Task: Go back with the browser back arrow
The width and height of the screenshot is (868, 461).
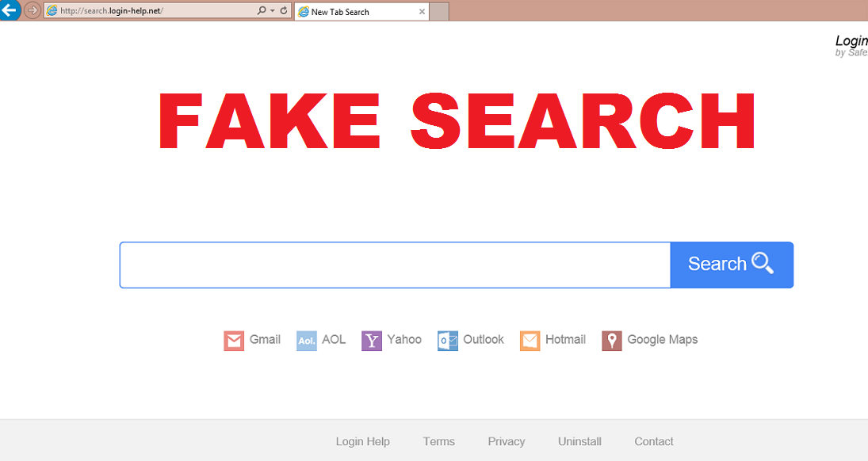Action: (9, 10)
